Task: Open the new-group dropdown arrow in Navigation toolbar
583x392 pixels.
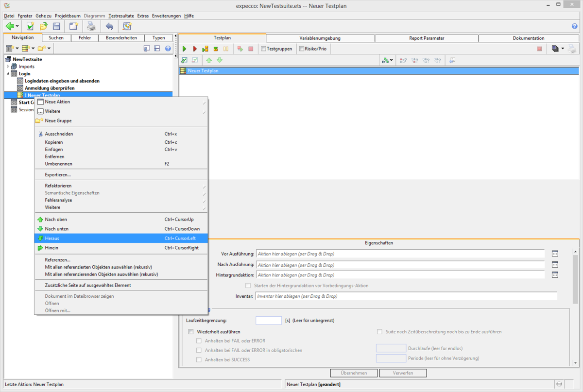Action: (49, 49)
